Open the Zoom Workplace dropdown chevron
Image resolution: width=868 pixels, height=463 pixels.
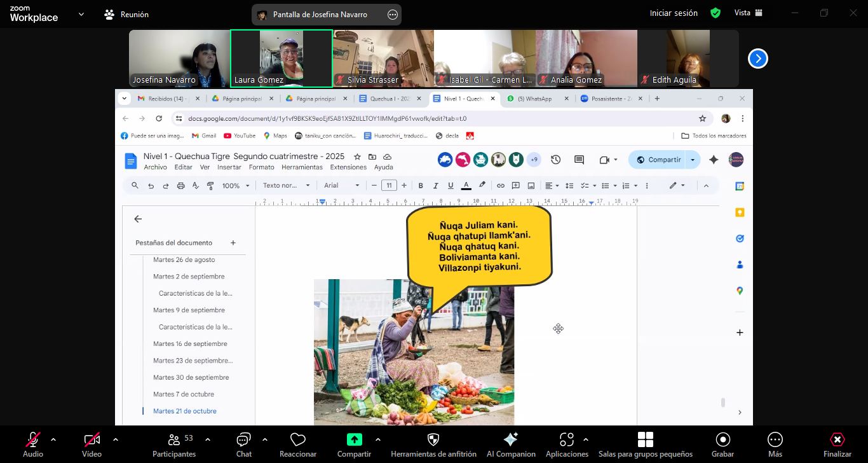(81, 14)
